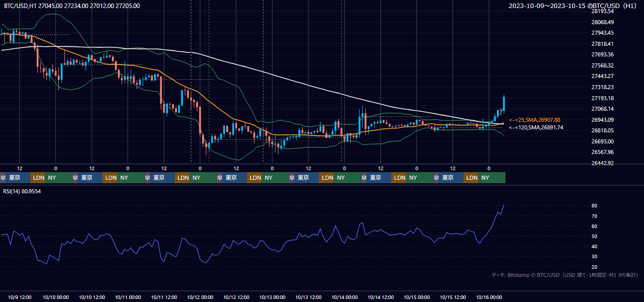Click the 10/10 12:00 date label
The image size is (644, 302).
92,297
